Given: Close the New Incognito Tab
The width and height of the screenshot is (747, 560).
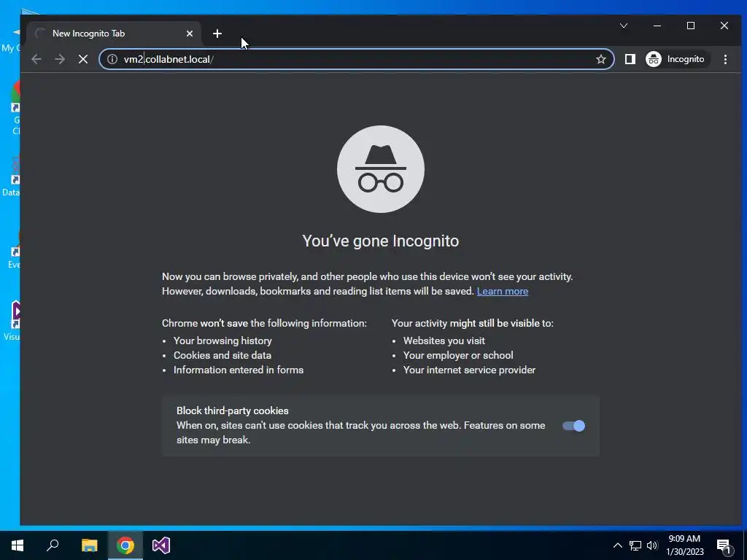Looking at the screenshot, I should click(190, 34).
